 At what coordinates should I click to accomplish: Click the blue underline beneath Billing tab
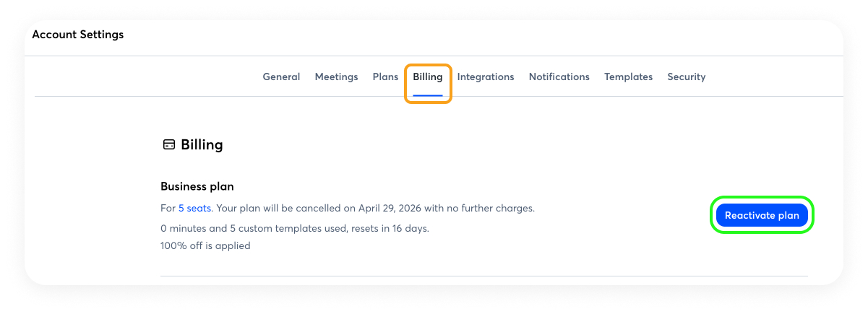[x=428, y=95]
